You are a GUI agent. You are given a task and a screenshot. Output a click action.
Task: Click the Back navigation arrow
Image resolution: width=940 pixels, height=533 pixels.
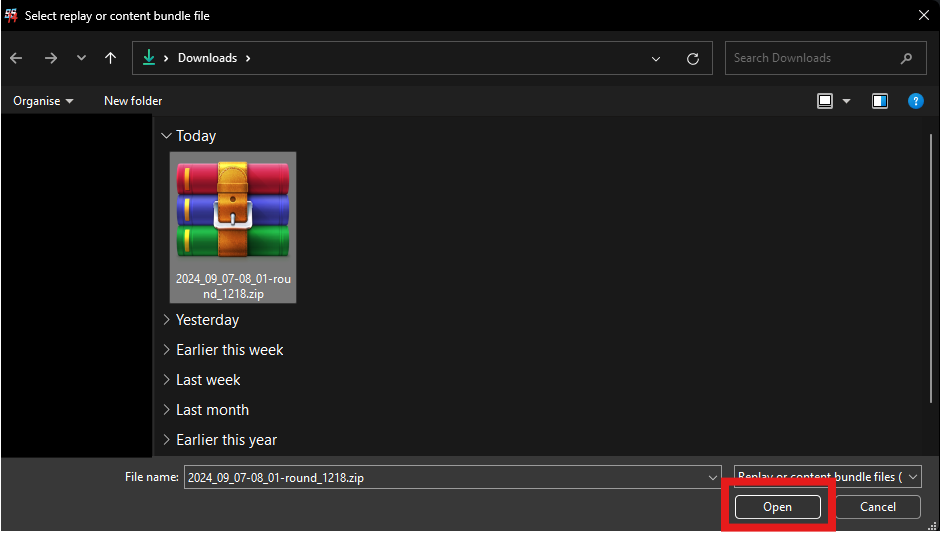tap(16, 58)
